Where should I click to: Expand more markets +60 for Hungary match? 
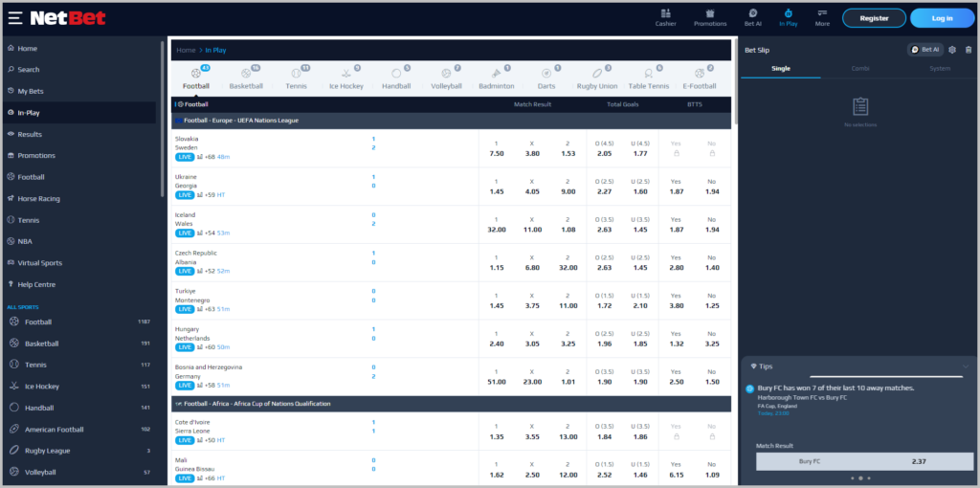210,347
